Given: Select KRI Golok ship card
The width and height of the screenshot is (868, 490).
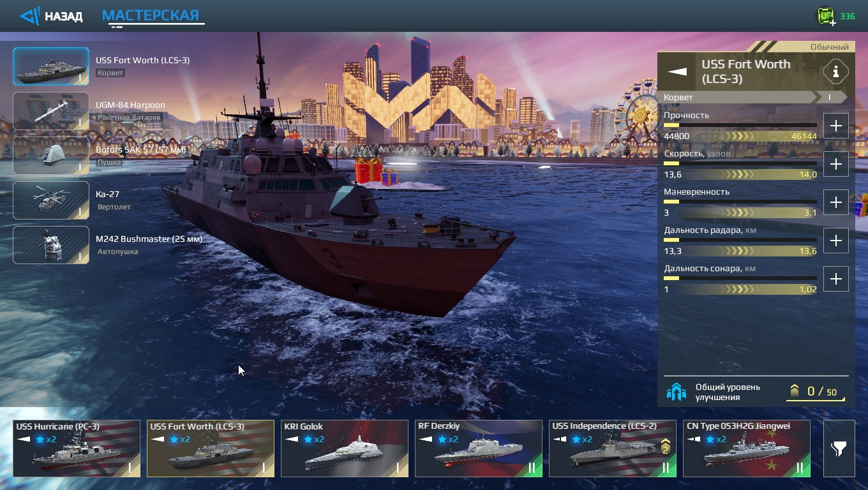Looking at the screenshot, I should tap(345, 449).
